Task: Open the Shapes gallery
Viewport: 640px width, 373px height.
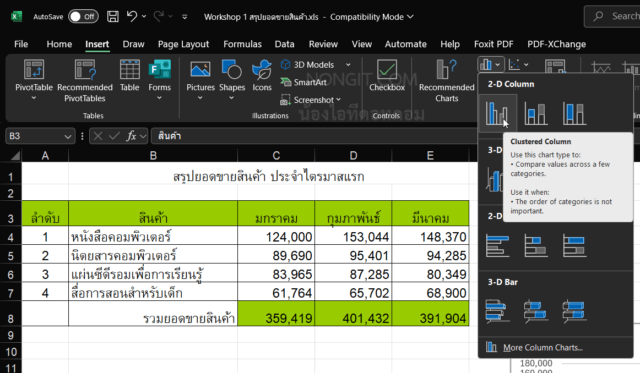Action: click(232, 80)
